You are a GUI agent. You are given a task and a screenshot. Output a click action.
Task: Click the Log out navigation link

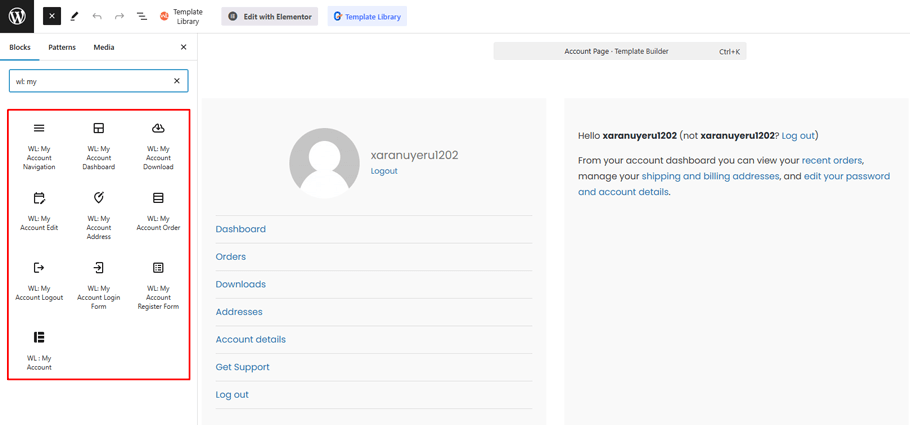point(232,395)
